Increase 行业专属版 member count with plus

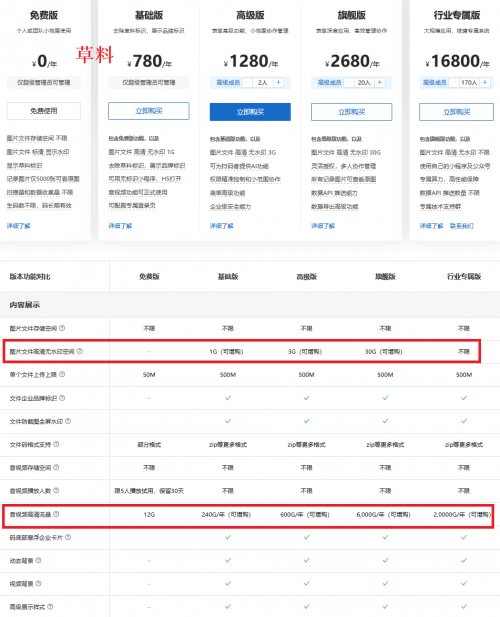pos(485,82)
